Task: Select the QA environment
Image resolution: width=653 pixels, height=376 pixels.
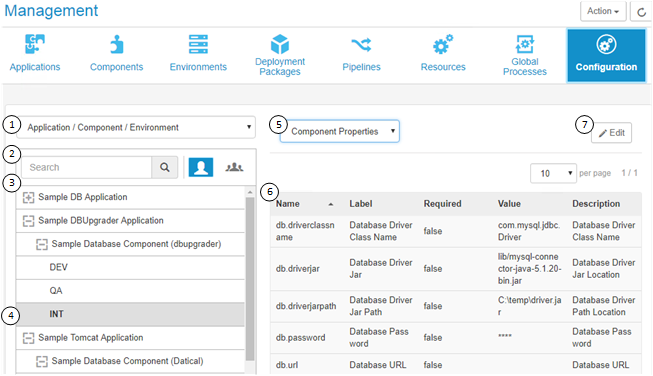Action: [130, 291]
